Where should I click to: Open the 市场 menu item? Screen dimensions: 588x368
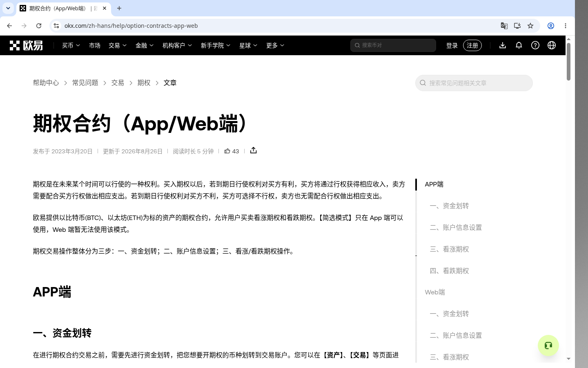pyautogui.click(x=95, y=45)
